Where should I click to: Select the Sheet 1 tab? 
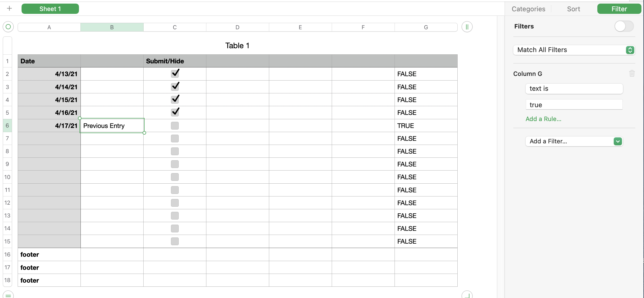click(x=50, y=9)
